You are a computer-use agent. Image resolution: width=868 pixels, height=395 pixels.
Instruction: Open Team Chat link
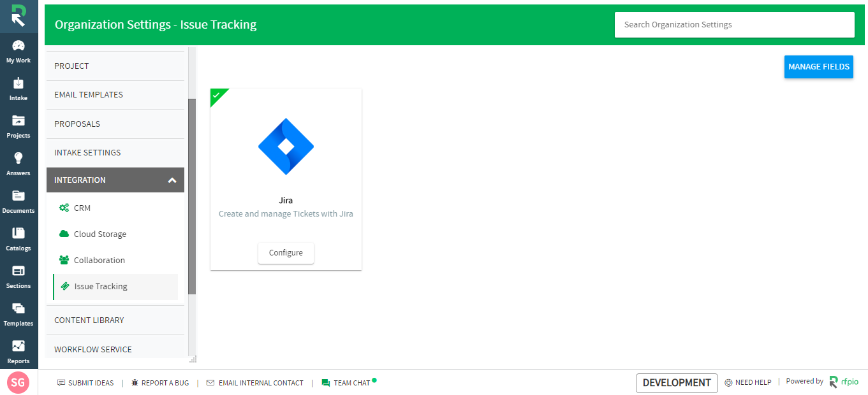(352, 383)
